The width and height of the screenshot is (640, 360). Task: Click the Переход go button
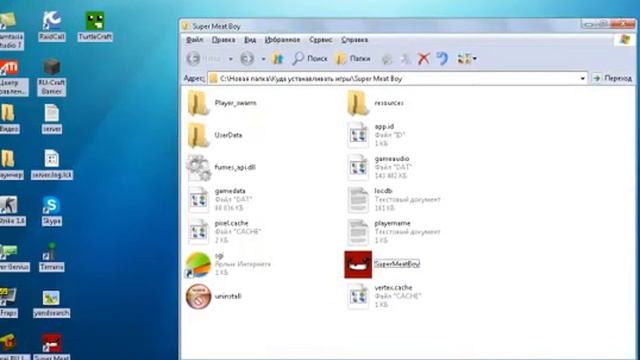tap(612, 78)
